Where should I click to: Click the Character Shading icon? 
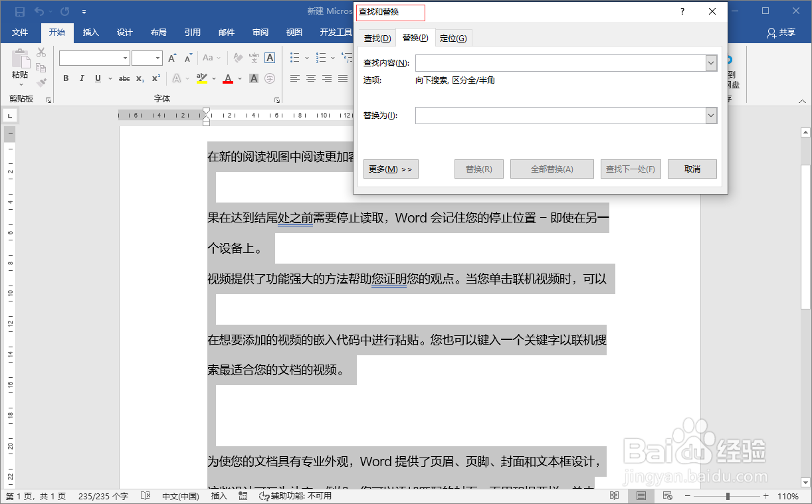click(x=254, y=78)
